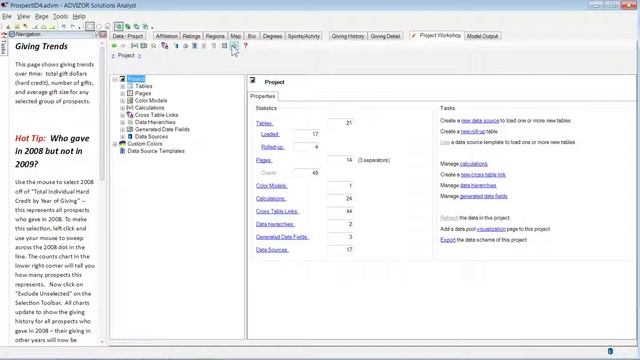Click the Color Models icon in tree

pyautogui.click(x=130, y=100)
